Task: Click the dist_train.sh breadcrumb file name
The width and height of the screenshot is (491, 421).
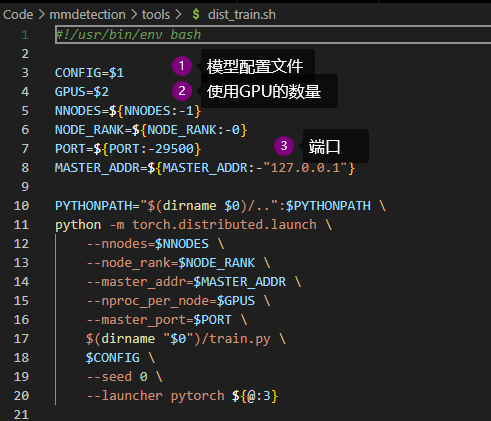Action: click(242, 15)
